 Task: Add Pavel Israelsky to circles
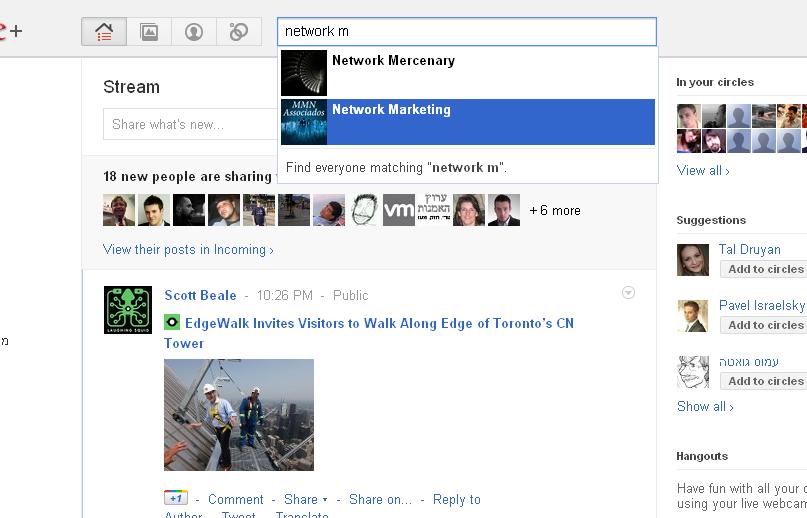pyautogui.click(x=764, y=325)
